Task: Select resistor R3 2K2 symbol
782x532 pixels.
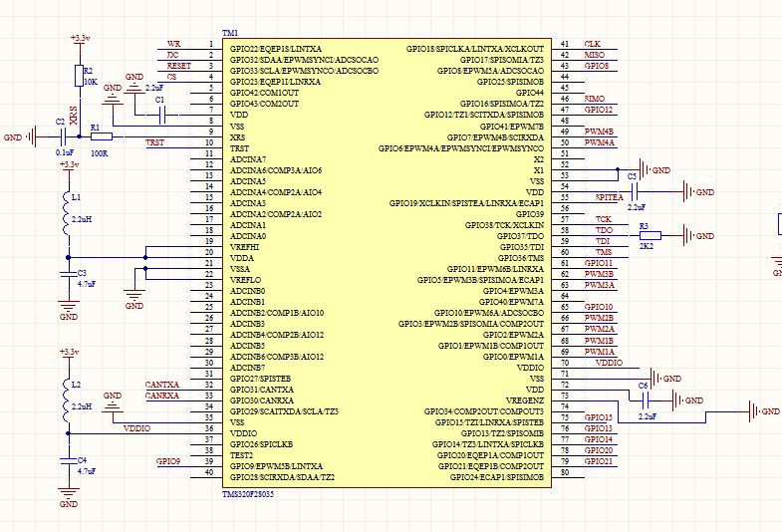Action: pyautogui.click(x=651, y=235)
